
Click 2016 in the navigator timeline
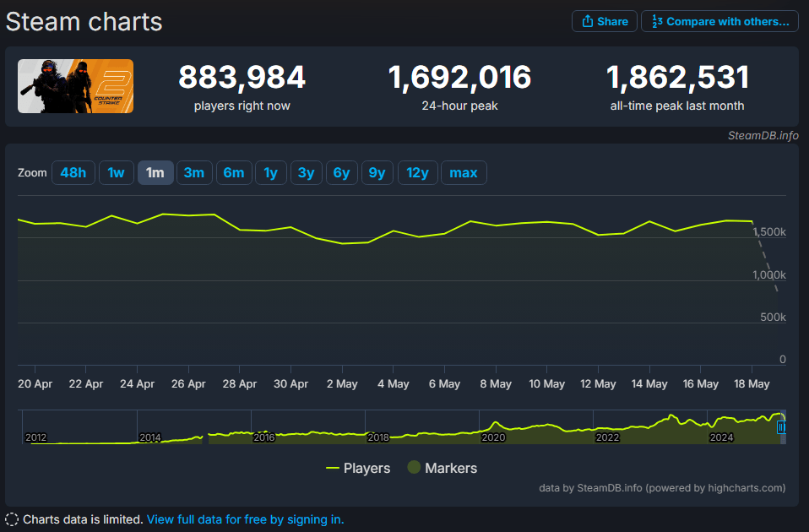pos(264,437)
